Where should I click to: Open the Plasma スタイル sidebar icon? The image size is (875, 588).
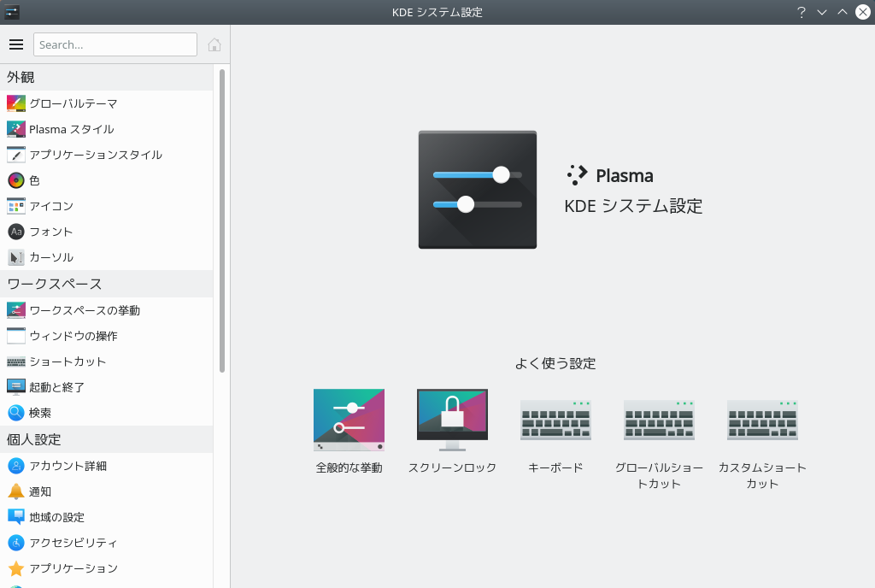point(16,129)
